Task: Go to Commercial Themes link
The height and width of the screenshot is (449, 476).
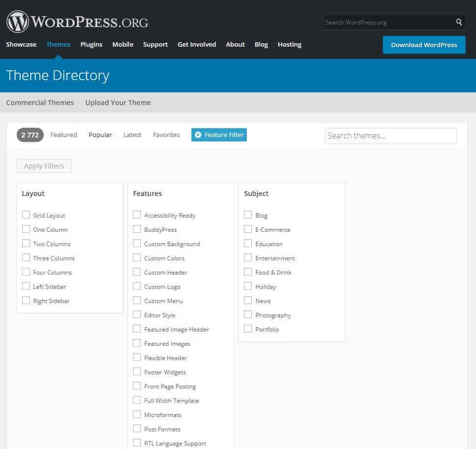Action: point(40,103)
